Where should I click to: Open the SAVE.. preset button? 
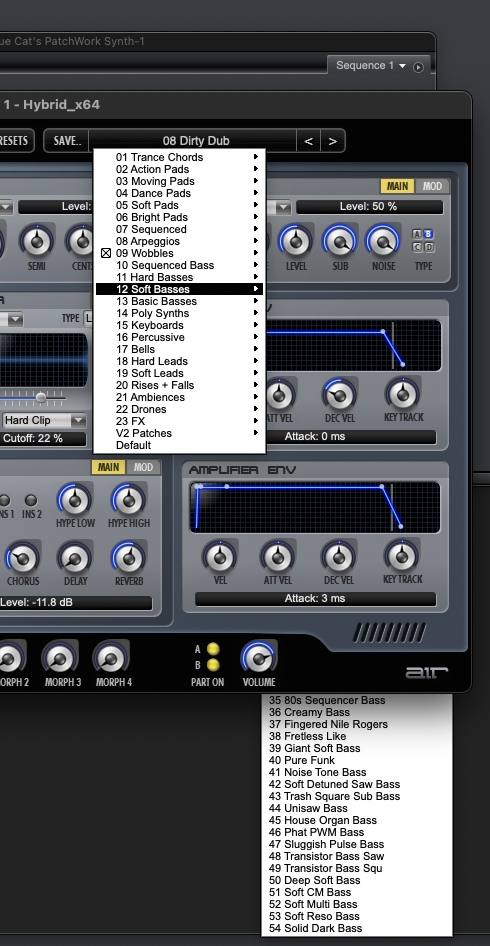click(67, 141)
